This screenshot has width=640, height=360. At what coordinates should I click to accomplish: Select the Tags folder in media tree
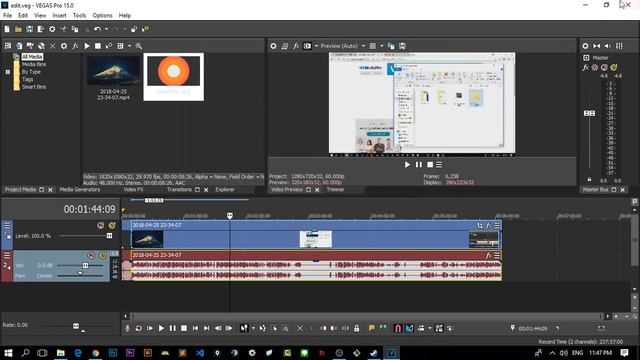[x=27, y=79]
